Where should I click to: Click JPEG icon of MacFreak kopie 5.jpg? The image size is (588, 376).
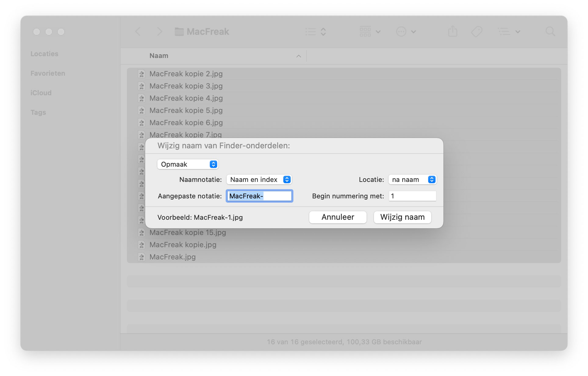pos(142,110)
